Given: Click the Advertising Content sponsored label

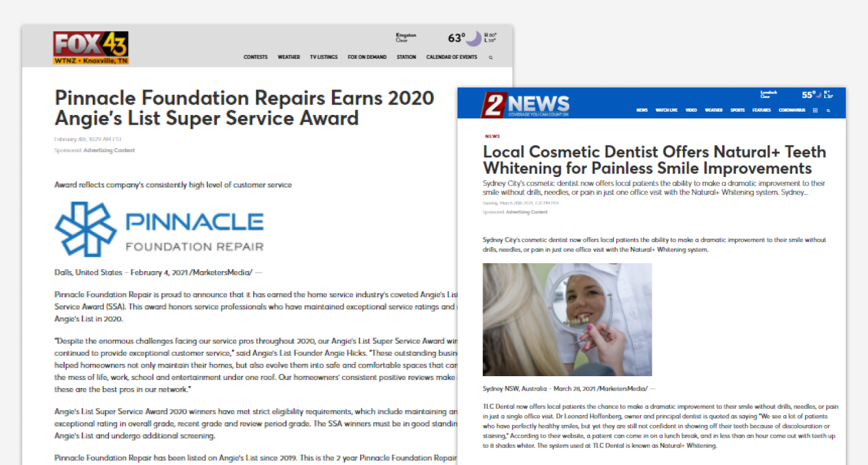Looking at the screenshot, I should tap(109, 150).
